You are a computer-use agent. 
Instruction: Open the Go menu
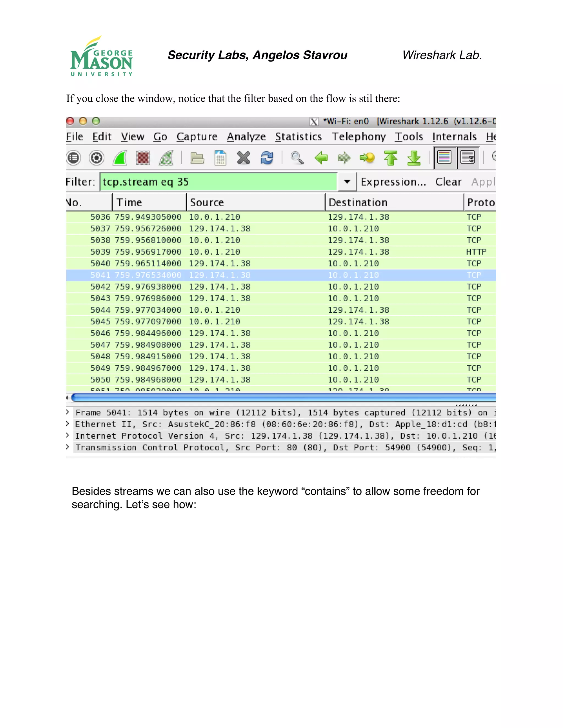pyautogui.click(x=161, y=137)
